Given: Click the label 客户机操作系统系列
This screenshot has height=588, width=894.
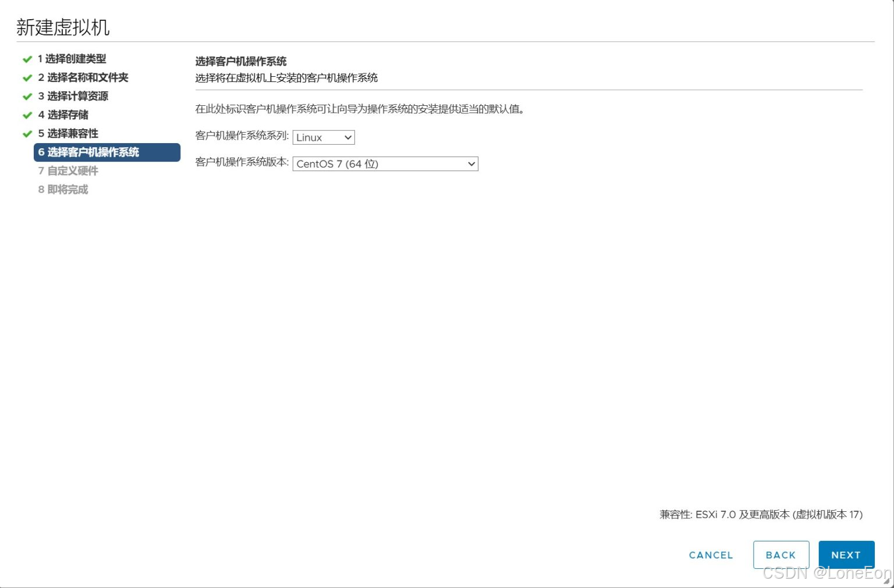Looking at the screenshot, I should [x=242, y=136].
